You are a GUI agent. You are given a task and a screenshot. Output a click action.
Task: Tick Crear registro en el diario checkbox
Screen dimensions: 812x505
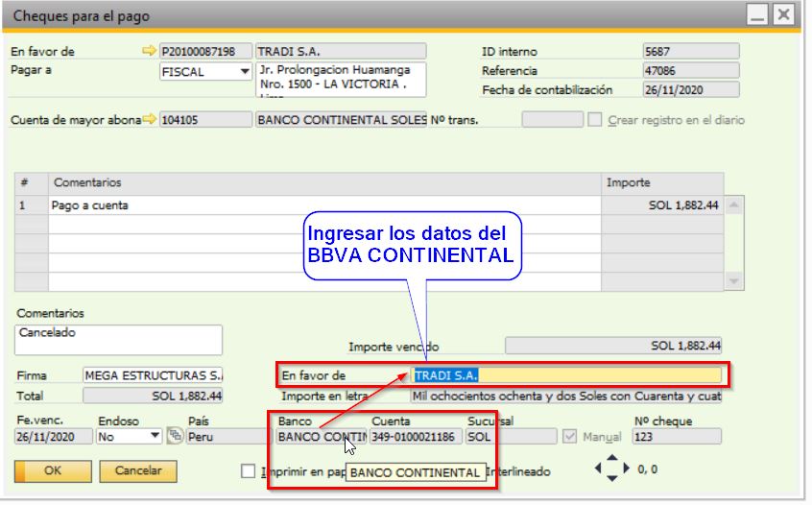tap(594, 120)
